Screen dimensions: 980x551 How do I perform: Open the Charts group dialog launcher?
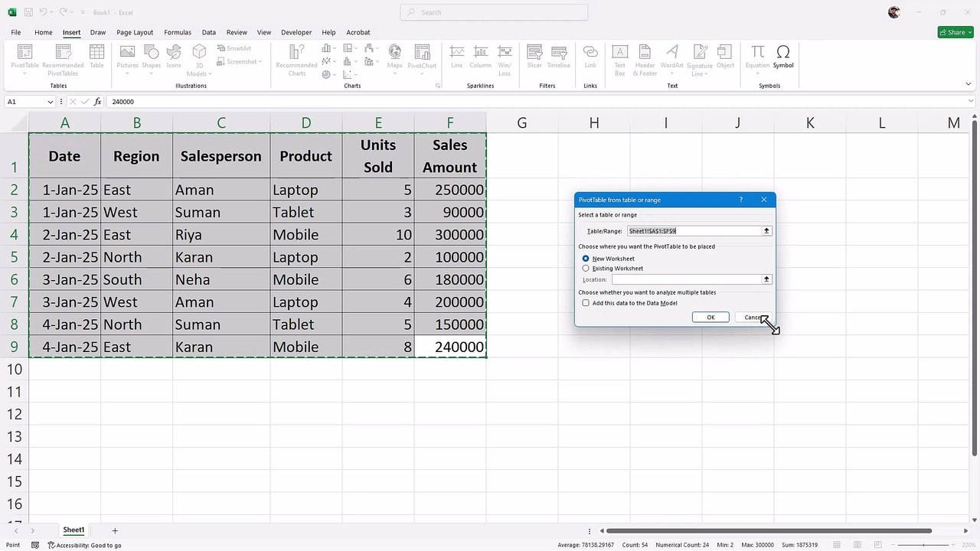(438, 86)
